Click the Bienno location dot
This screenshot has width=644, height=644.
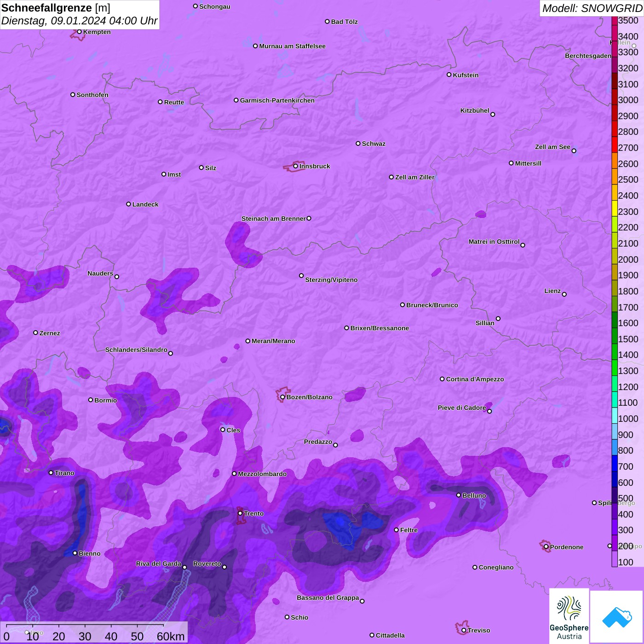click(x=75, y=553)
